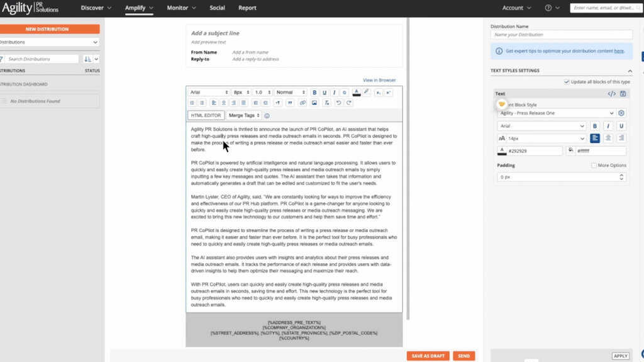Uncheck Update all blocks of this type
Screen dimensions: 644x362
click(x=567, y=82)
